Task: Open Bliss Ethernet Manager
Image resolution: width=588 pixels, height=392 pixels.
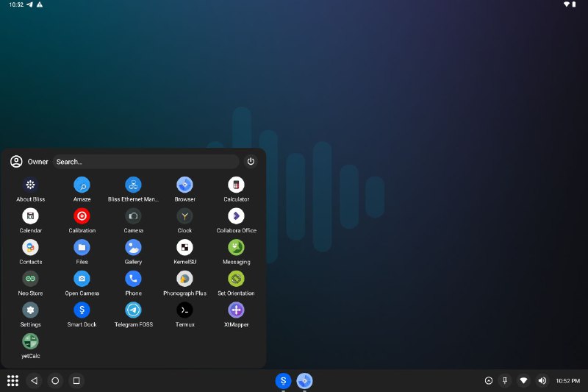Action: click(x=133, y=185)
